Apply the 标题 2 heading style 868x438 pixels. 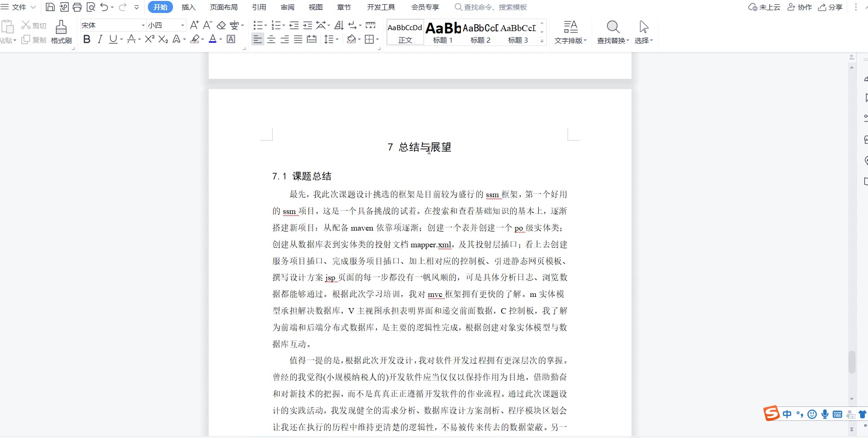point(480,32)
